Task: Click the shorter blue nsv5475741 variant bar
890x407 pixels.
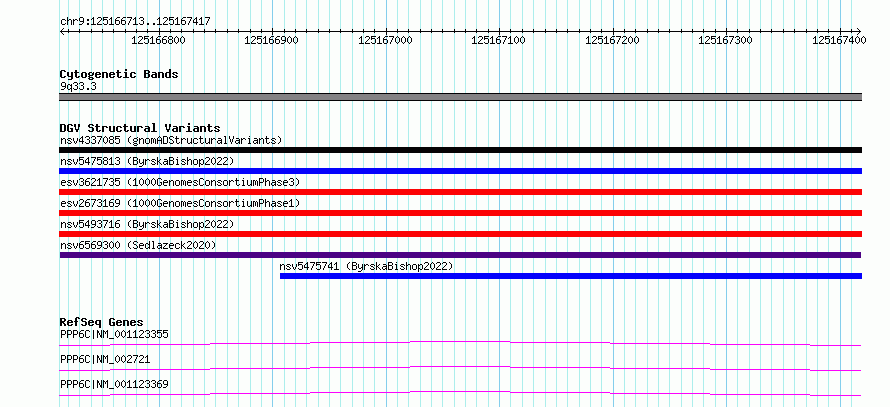Action: (571, 276)
